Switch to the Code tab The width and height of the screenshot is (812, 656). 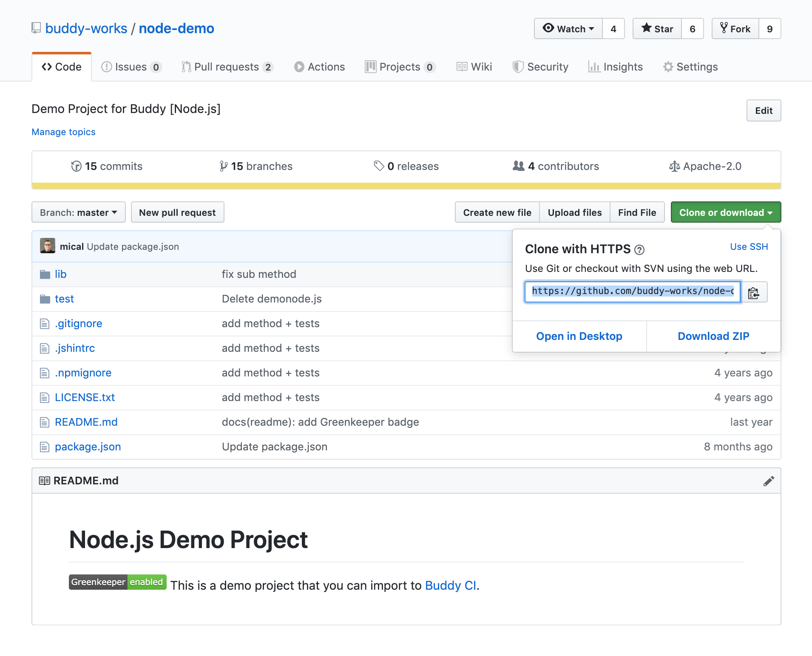pyautogui.click(x=62, y=67)
